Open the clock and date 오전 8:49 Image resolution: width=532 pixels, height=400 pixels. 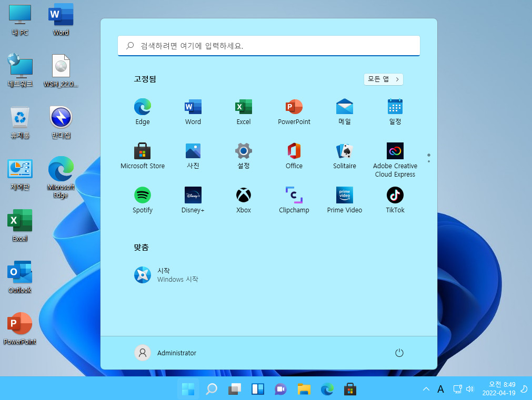[499, 389]
